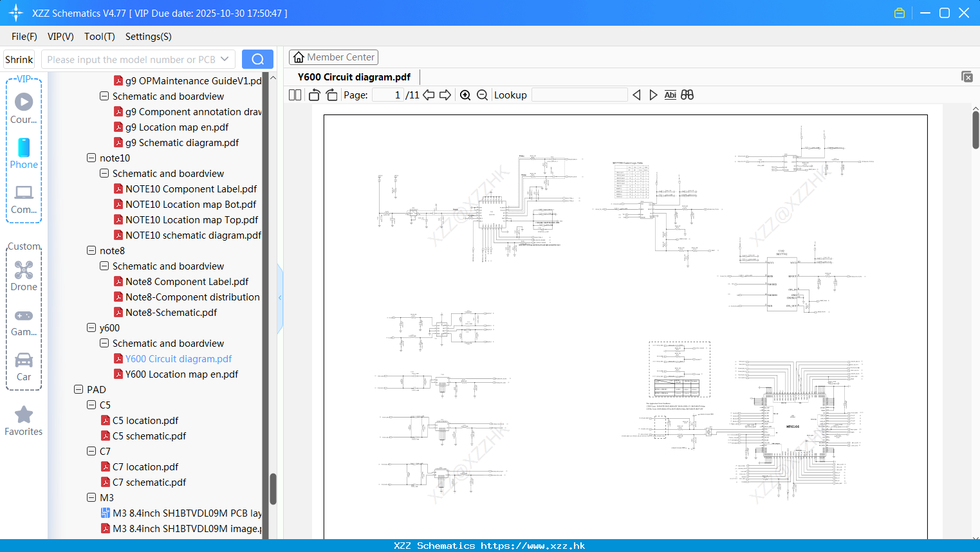Select the Phone sidebar category
This screenshot has width=980, height=552.
24,153
